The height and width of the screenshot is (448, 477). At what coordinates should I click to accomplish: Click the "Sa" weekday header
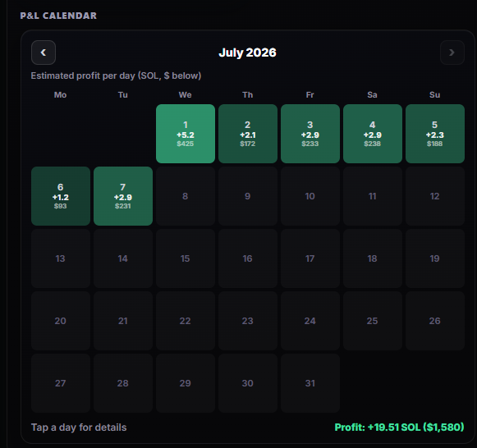pyautogui.click(x=373, y=95)
